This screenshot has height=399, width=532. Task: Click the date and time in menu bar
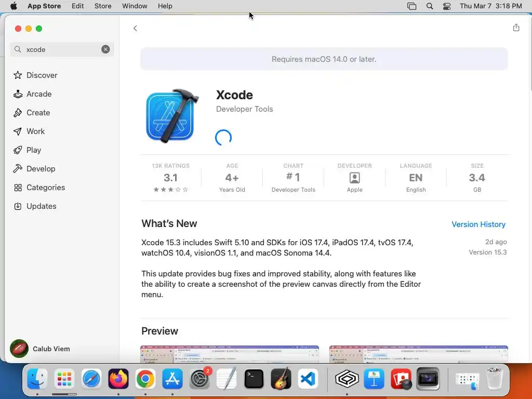(x=490, y=6)
